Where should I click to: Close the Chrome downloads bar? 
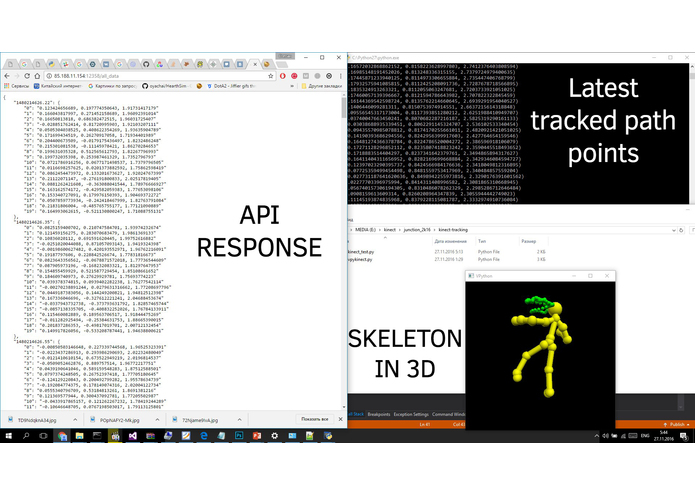click(x=340, y=419)
